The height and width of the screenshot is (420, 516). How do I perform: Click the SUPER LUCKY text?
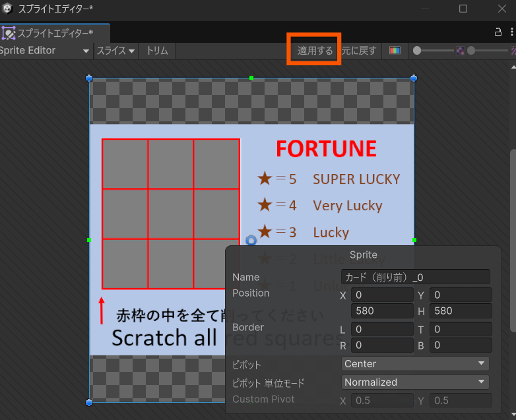(356, 179)
